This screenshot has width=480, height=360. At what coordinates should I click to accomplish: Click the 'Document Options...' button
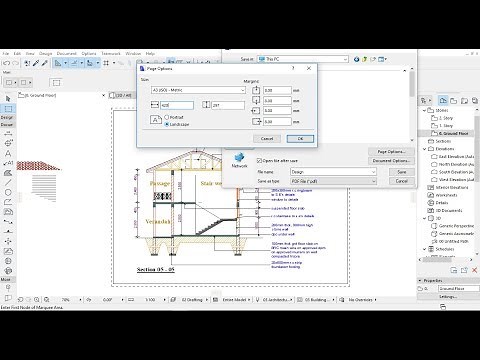coord(391,161)
